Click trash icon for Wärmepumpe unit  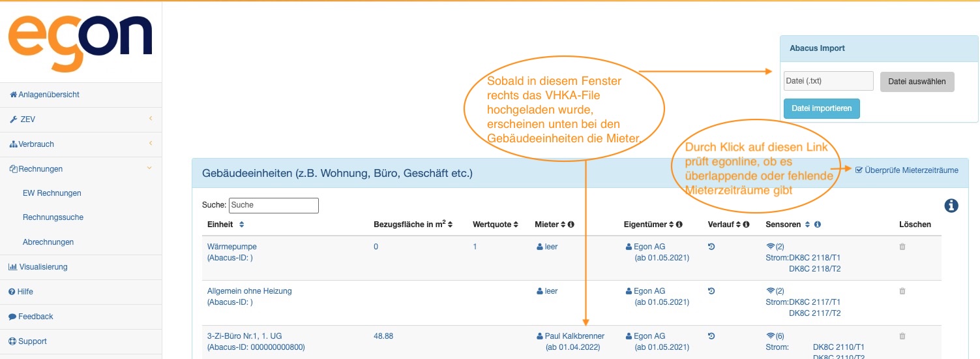(x=902, y=247)
